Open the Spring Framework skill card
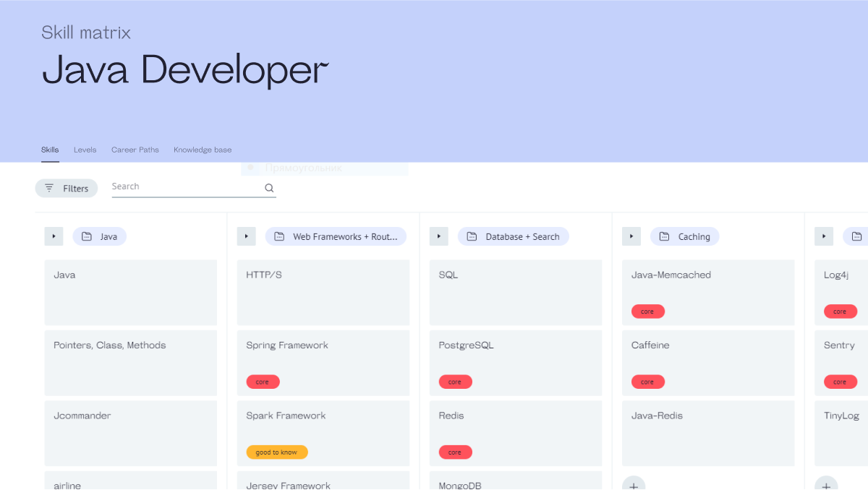 click(x=323, y=363)
